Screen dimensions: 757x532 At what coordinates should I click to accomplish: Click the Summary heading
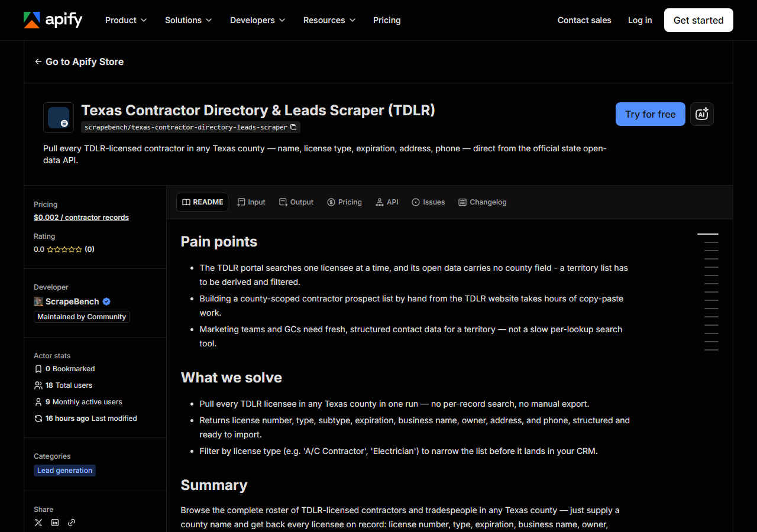(214, 485)
